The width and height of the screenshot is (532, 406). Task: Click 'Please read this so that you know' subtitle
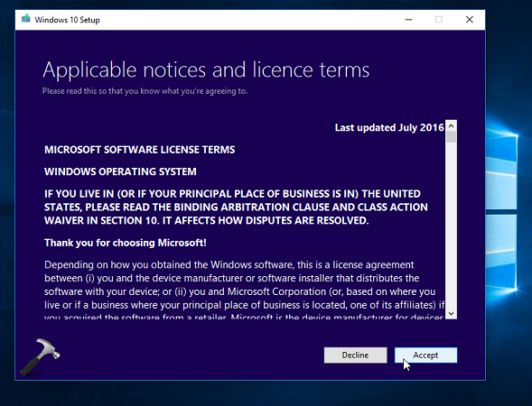click(145, 91)
